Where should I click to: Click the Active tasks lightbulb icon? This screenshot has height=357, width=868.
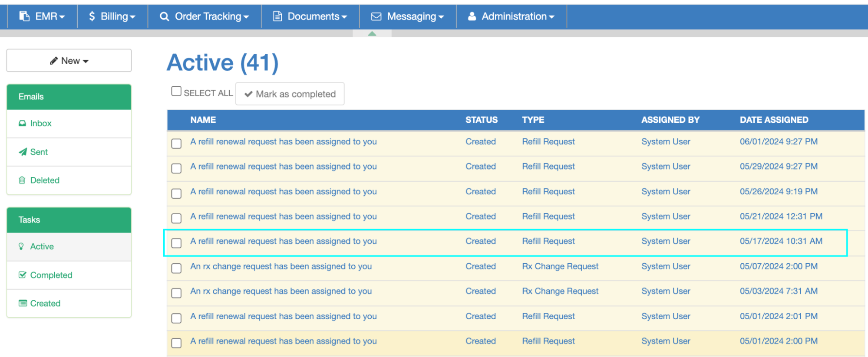click(21, 246)
